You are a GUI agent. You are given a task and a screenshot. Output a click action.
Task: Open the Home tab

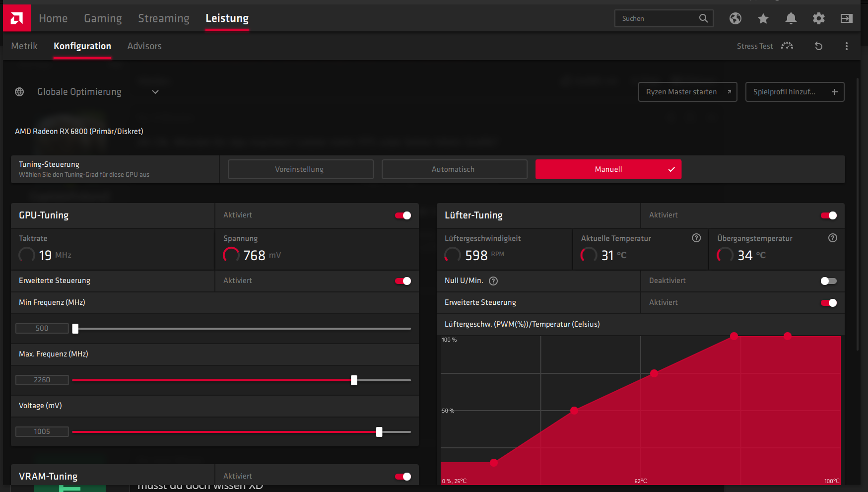coord(53,18)
